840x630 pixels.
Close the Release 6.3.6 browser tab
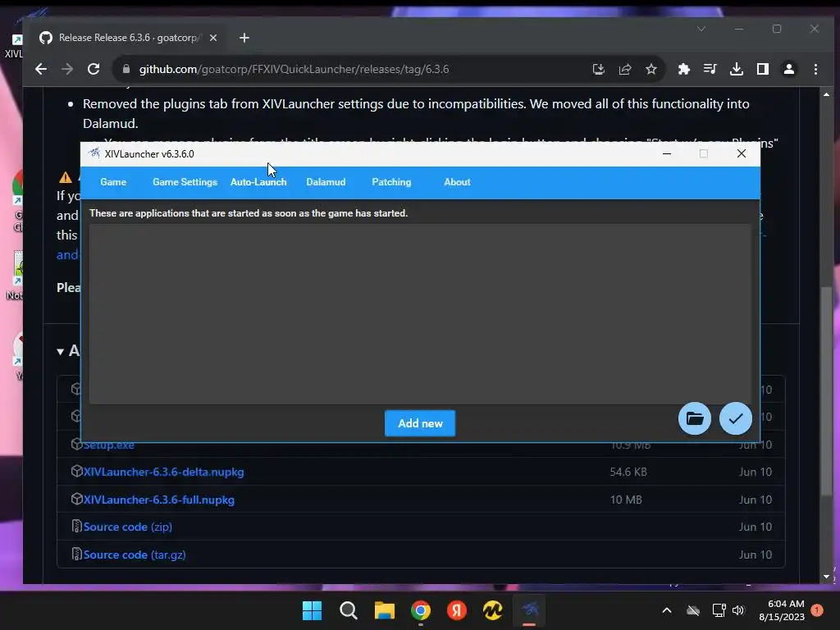pos(212,38)
